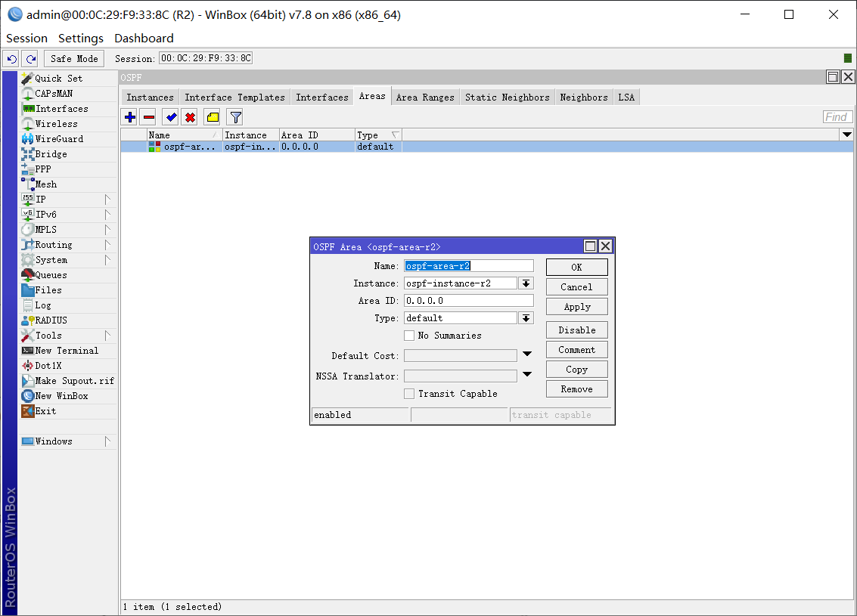Screen dimensions: 857x616
Task: Open WireGuard from sidebar
Action: click(x=68, y=139)
